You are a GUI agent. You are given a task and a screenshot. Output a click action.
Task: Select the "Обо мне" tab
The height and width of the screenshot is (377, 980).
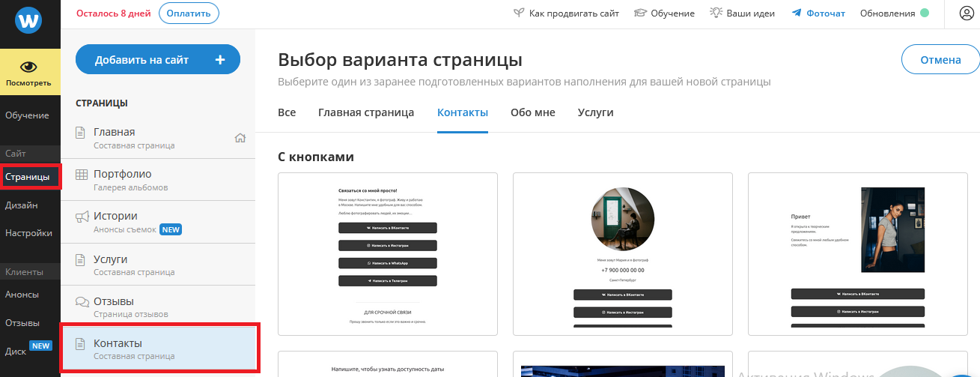532,112
